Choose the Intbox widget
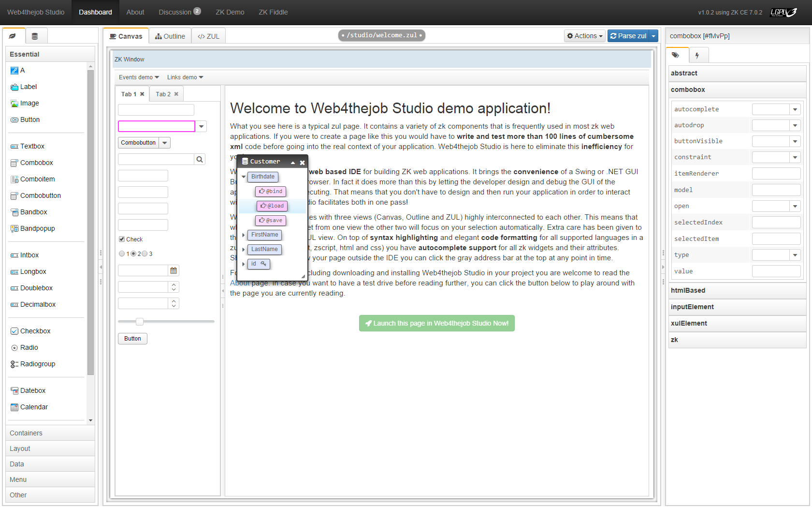812x508 pixels. coord(25,255)
